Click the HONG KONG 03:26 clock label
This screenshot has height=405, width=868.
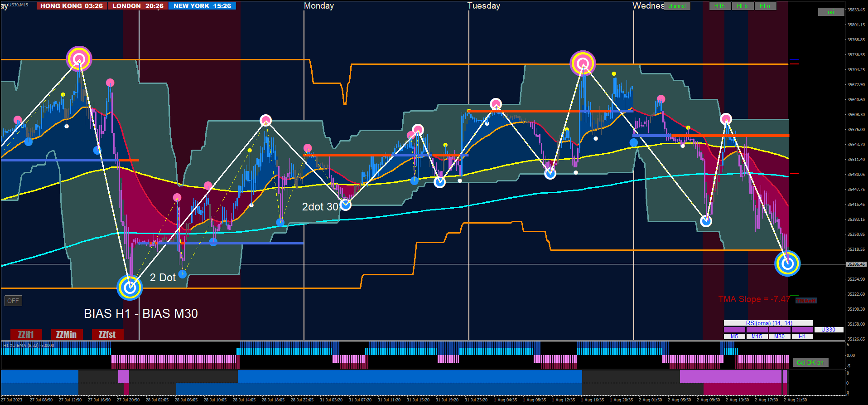[x=72, y=6]
